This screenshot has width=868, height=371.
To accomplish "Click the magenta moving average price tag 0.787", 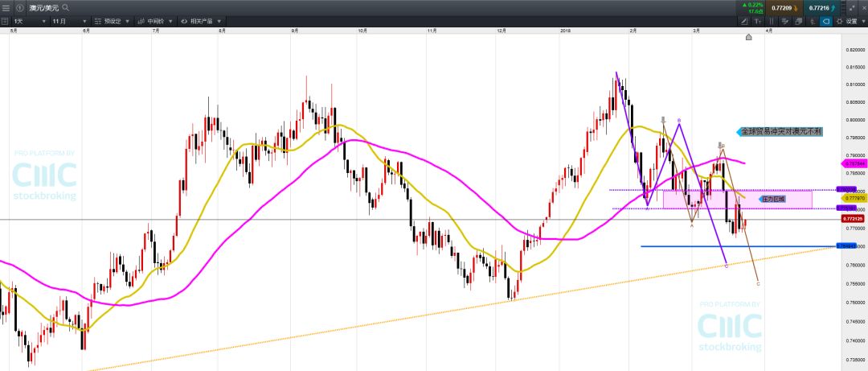I will [x=853, y=163].
